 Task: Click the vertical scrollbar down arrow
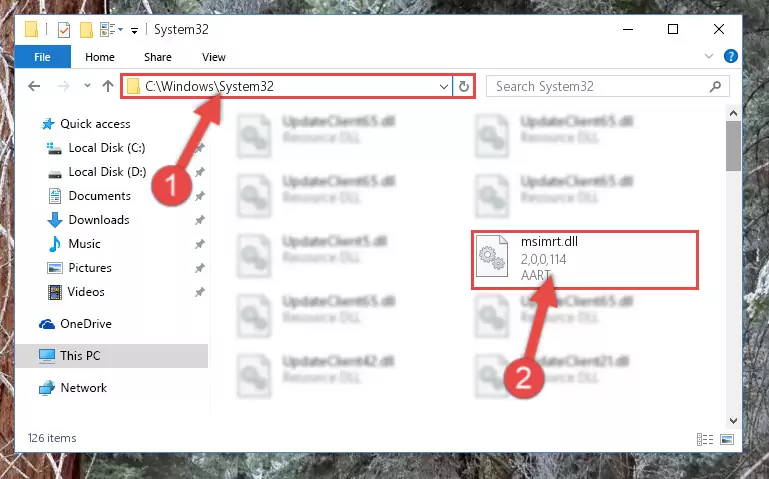733,421
